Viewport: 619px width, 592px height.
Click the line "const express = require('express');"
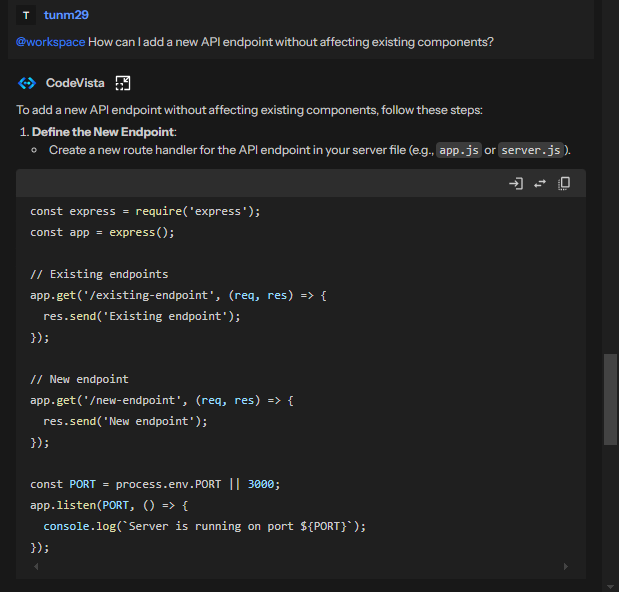145,212
